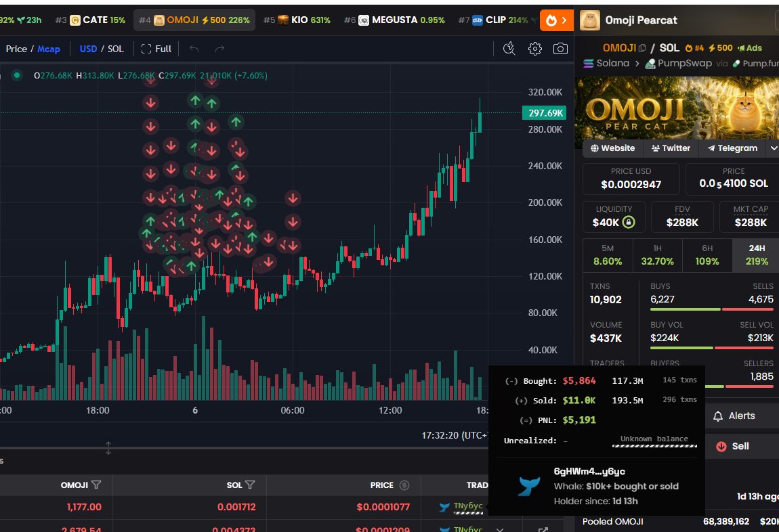
Task: Open the token Website link
Action: coord(612,148)
